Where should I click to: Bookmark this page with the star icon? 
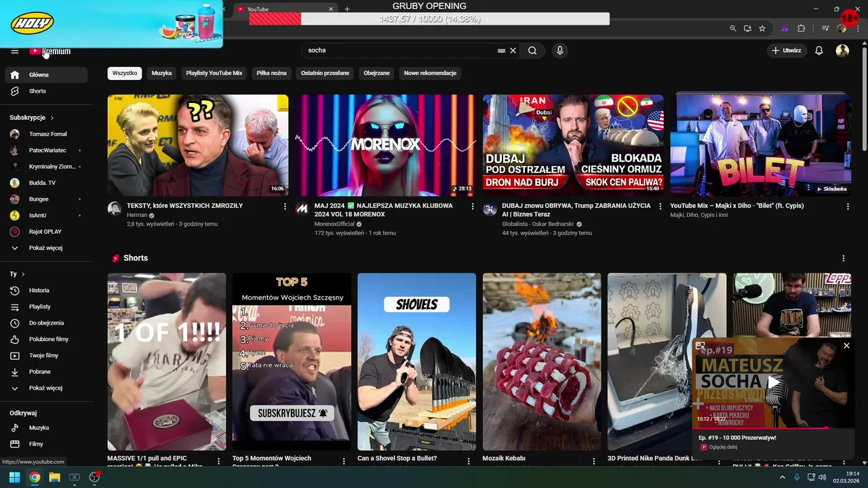pos(762,28)
